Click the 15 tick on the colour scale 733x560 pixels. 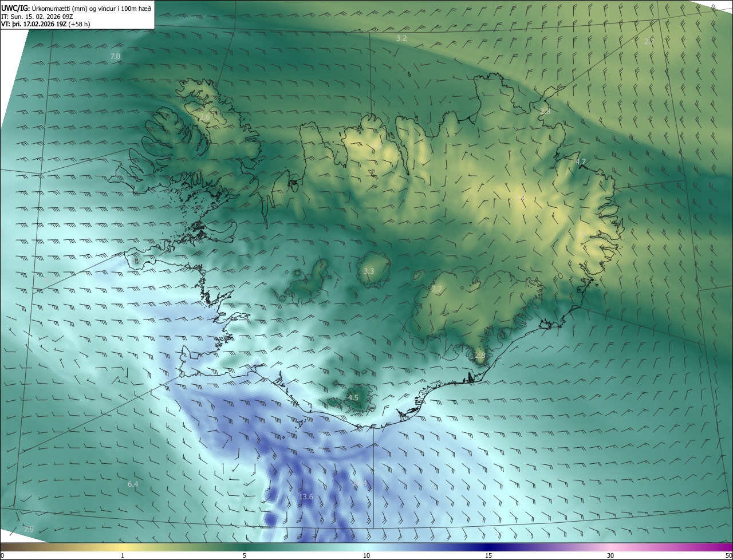(488, 555)
